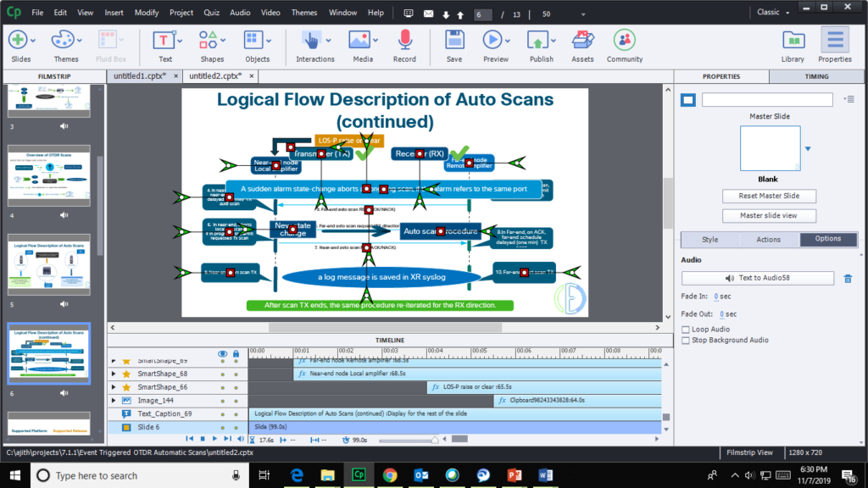The width and height of the screenshot is (868, 488).
Task: Toggle lock dot for SmartShape_66
Action: coord(236,388)
